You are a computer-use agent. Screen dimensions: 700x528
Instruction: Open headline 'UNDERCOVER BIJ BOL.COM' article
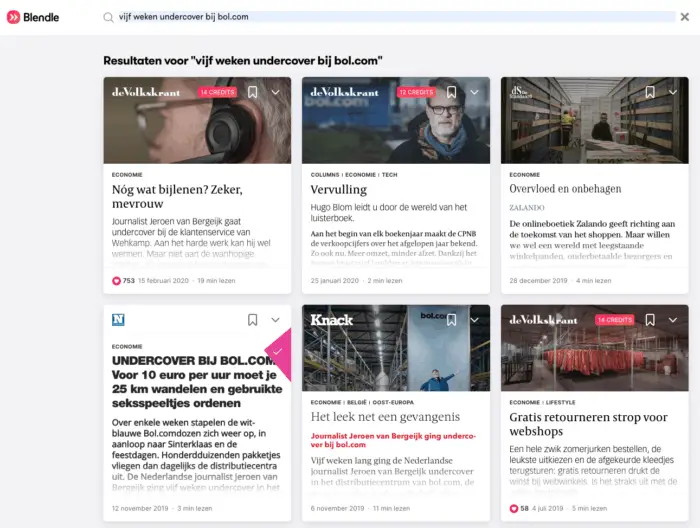pos(197,382)
